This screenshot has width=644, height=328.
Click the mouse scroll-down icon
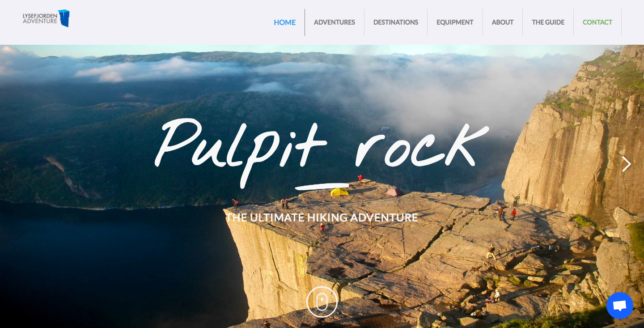[322, 302]
